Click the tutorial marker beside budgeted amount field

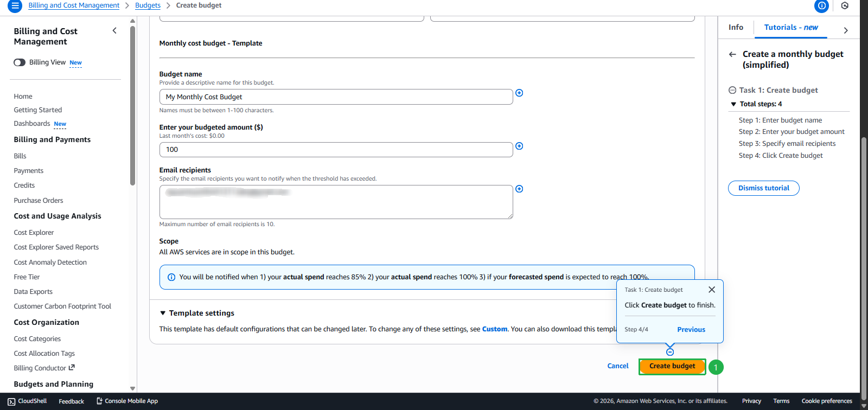point(519,146)
